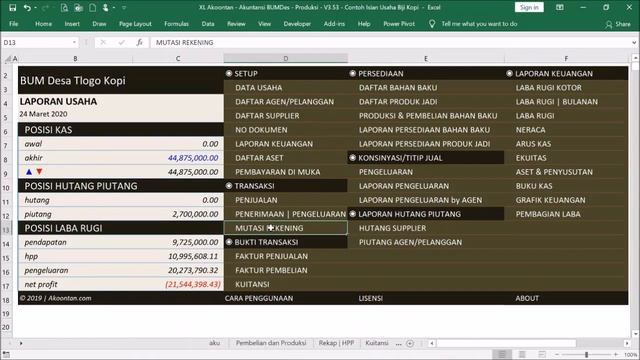
Task: Show more sheet tabs via ellipsis
Action: point(398,343)
